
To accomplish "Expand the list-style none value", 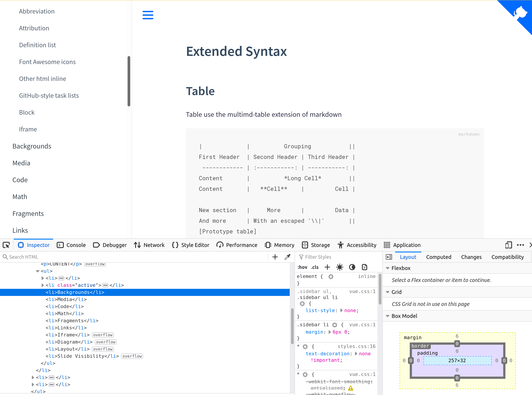I will [x=341, y=310].
